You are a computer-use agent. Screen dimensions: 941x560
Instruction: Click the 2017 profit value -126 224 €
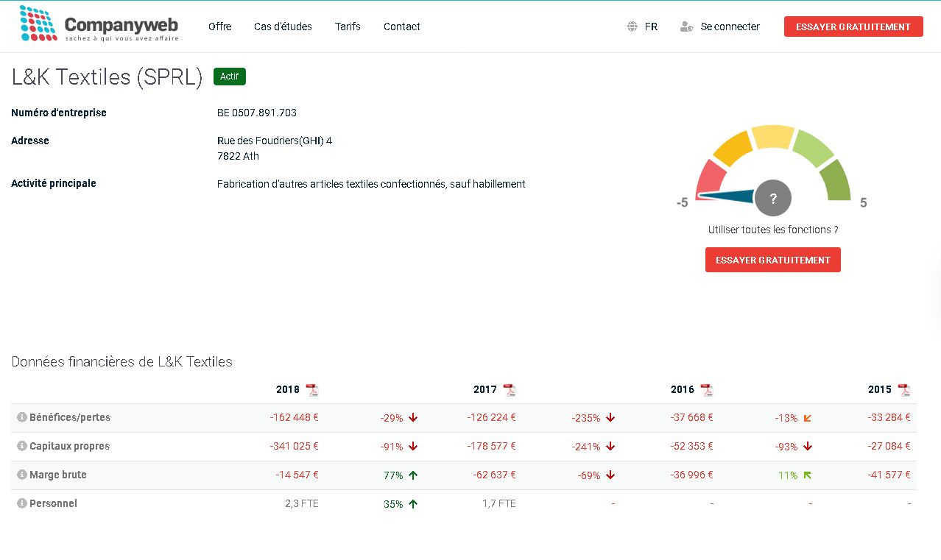click(492, 417)
